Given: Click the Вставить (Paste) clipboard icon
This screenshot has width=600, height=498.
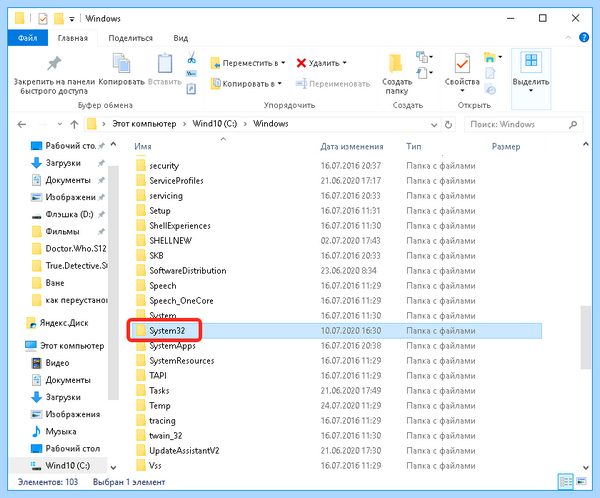Looking at the screenshot, I should [165, 63].
